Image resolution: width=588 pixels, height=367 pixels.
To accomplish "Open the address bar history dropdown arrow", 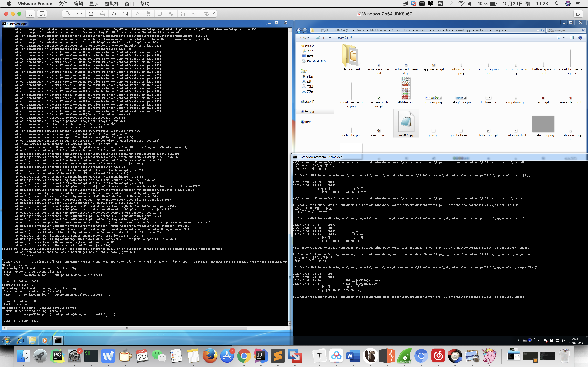I will 538,30.
